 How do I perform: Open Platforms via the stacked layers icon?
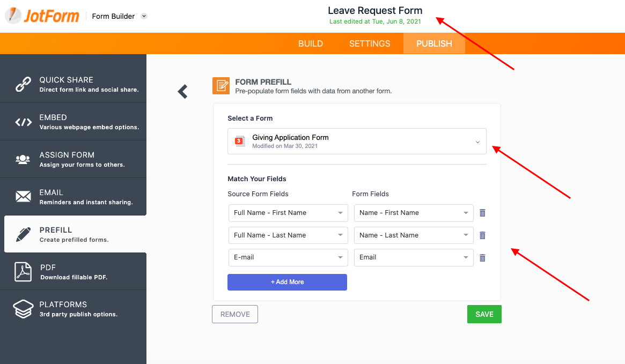tap(23, 309)
